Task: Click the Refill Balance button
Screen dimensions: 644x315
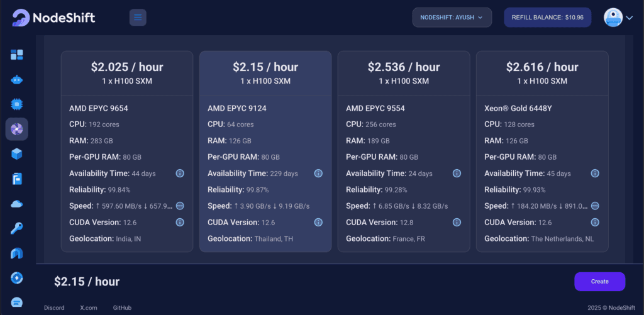Action: pos(548,18)
